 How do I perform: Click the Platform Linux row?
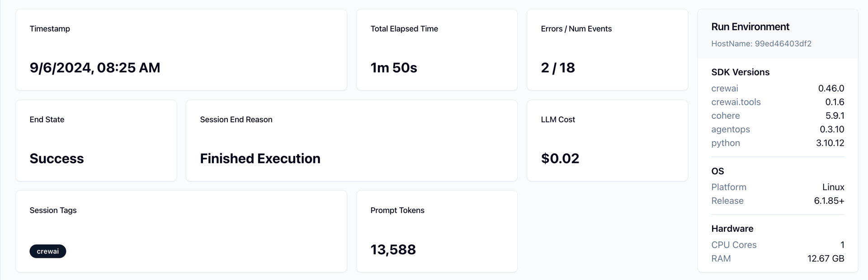point(777,187)
